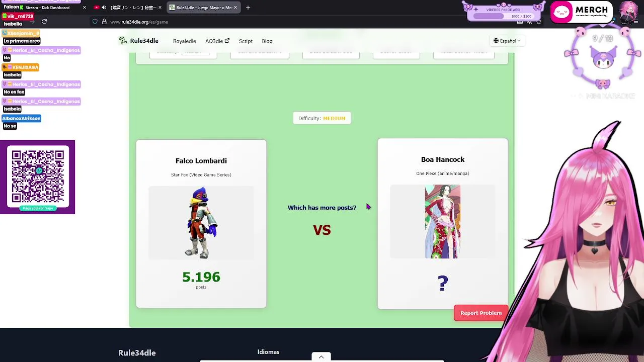Click the address bar URL
This screenshot has width=644, height=362.
(x=139, y=22)
